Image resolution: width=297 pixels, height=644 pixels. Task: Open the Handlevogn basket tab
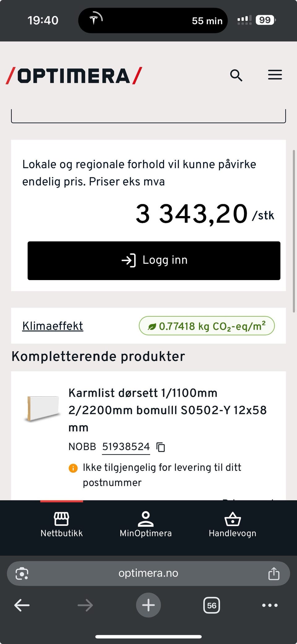click(x=232, y=525)
